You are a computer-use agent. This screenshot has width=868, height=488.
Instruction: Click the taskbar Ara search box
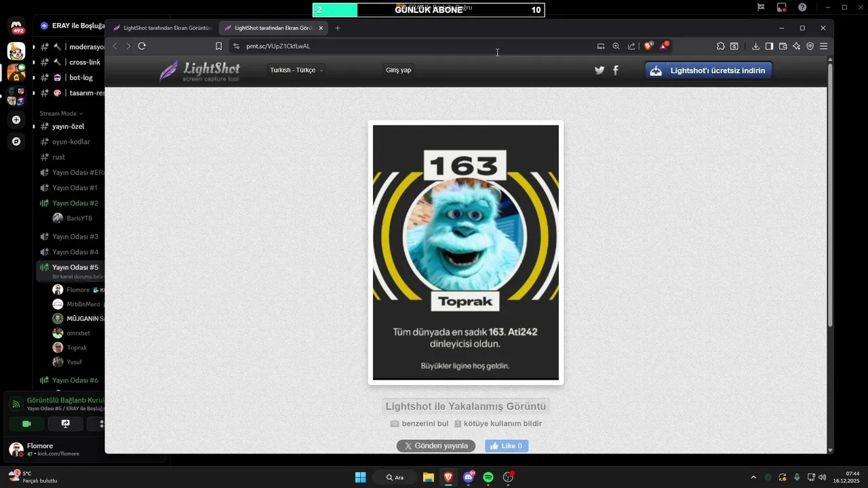(x=395, y=477)
